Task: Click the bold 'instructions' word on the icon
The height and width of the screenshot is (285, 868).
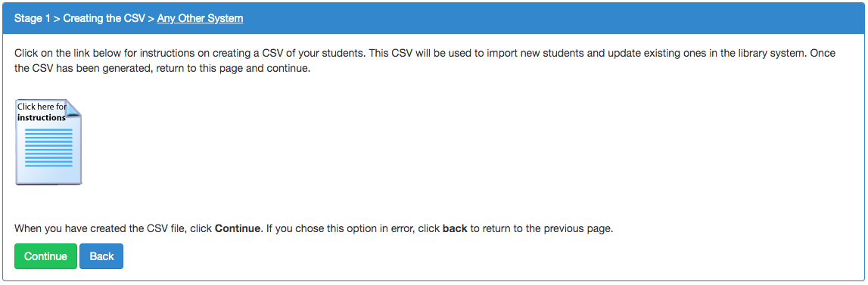Action: click(x=42, y=117)
